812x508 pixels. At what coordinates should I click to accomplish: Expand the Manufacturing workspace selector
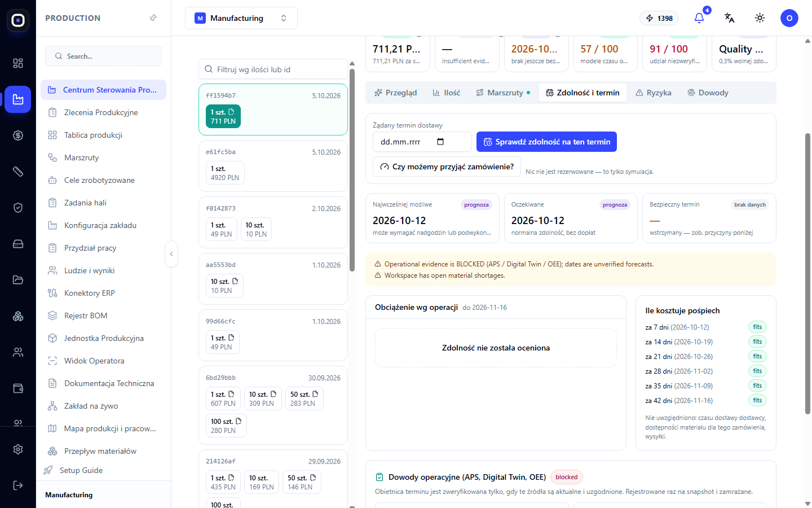pos(241,18)
